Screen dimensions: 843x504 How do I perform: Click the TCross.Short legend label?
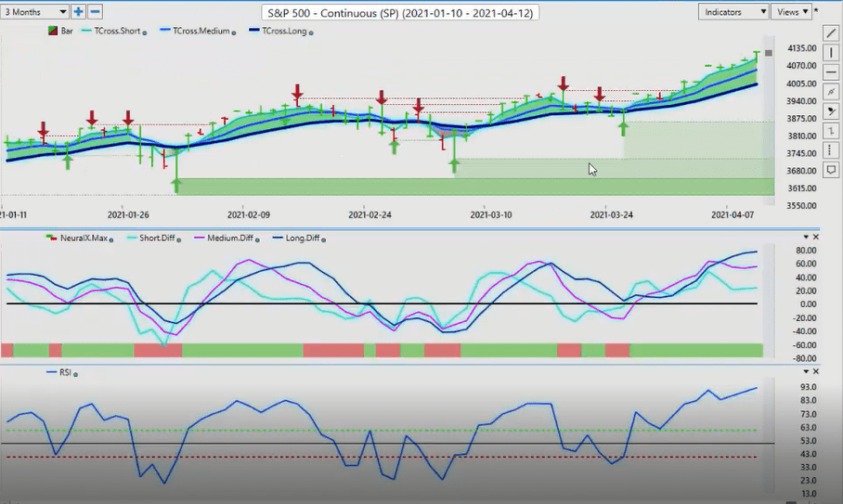click(x=117, y=32)
